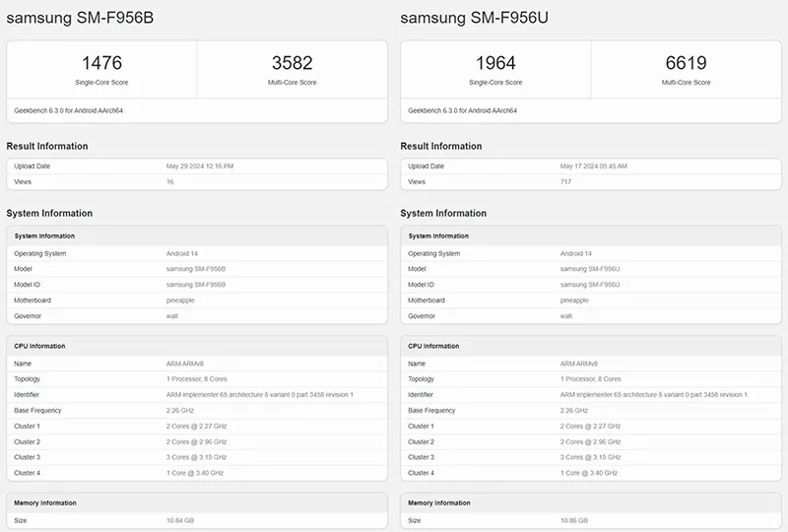
Task: Click the walt governor value for SM-F956B
Action: pyautogui.click(x=171, y=316)
